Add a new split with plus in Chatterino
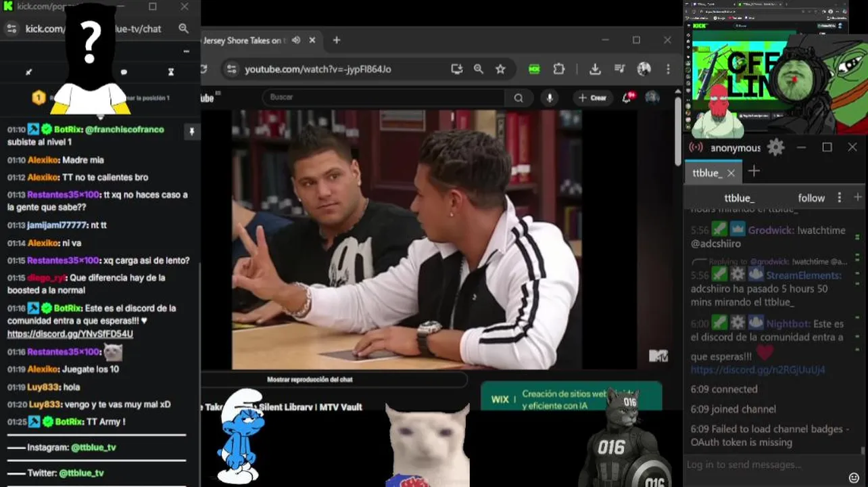 click(x=858, y=197)
